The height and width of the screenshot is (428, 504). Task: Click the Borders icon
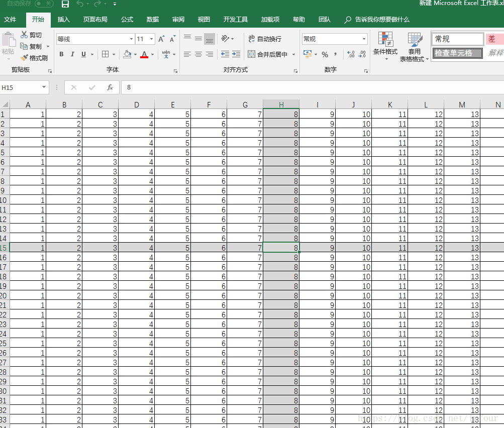tap(105, 54)
